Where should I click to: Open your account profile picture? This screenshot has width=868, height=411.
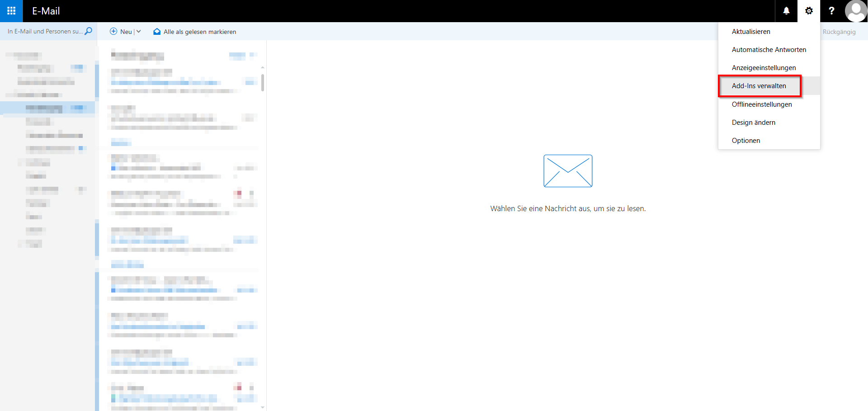856,11
